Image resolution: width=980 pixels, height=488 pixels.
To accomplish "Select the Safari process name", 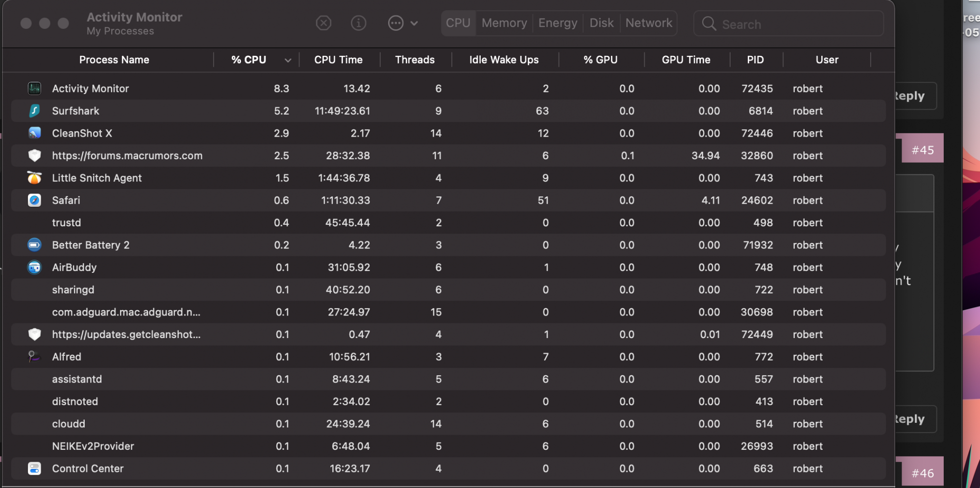I will (66, 200).
